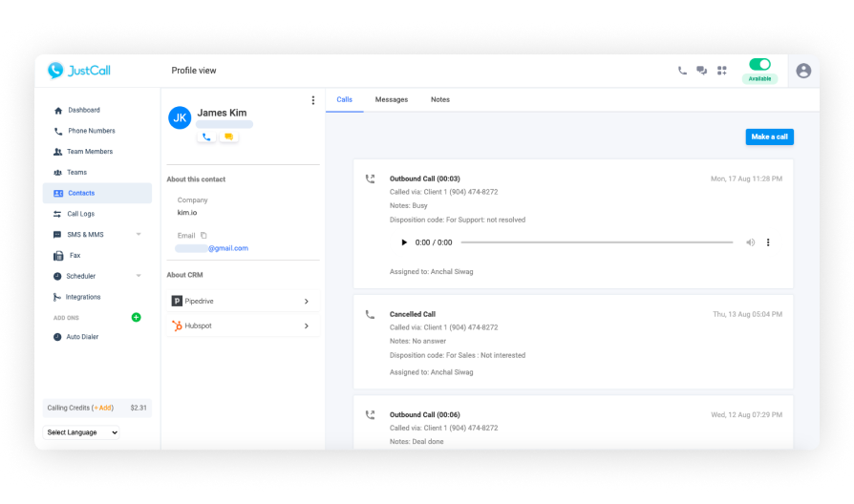Click the +Add calling credits link
This screenshot has height=504, width=854.
(102, 408)
